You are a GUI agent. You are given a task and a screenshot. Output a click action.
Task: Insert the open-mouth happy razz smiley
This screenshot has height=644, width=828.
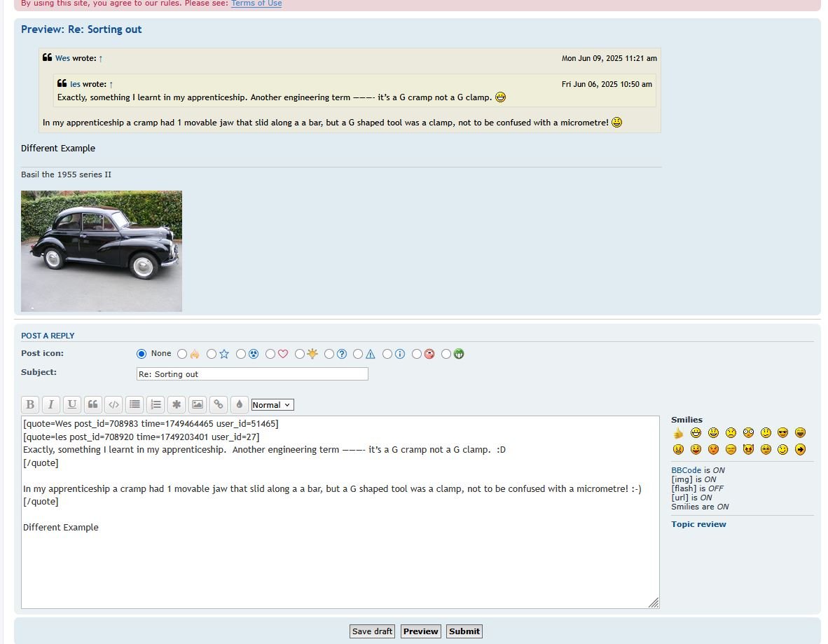[696, 450]
